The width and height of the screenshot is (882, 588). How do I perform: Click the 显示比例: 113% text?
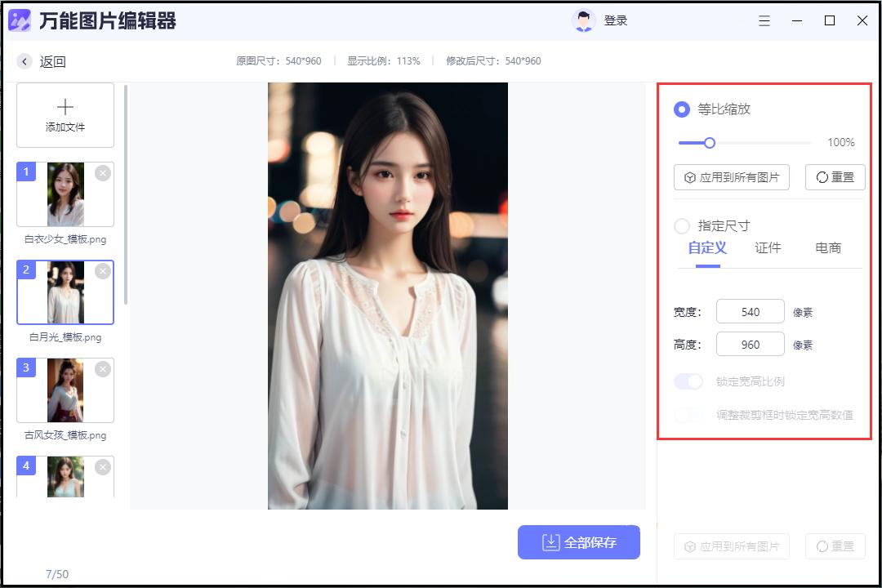(384, 60)
